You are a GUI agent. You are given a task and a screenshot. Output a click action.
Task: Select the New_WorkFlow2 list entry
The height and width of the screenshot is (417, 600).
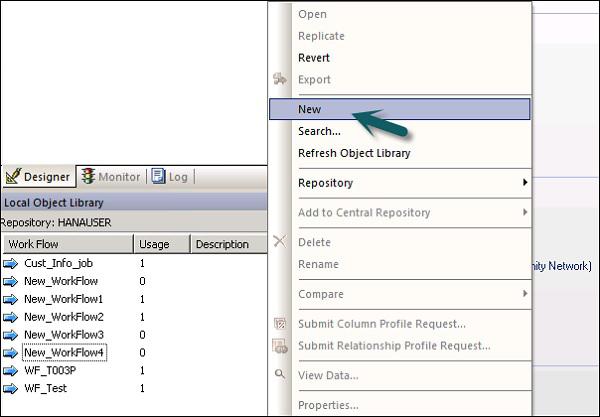click(x=64, y=317)
